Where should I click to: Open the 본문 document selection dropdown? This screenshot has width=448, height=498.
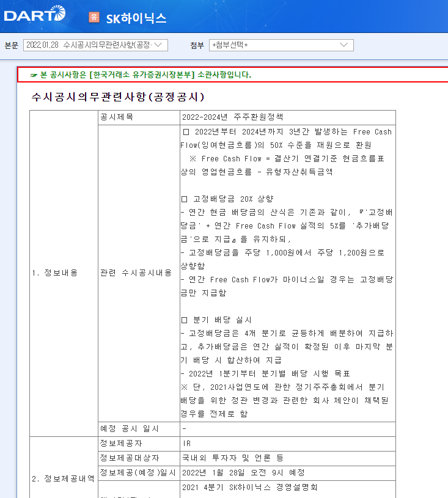(95, 45)
